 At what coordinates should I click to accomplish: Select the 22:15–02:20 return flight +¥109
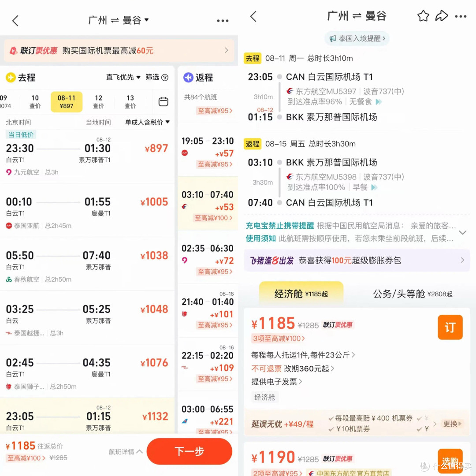(208, 364)
